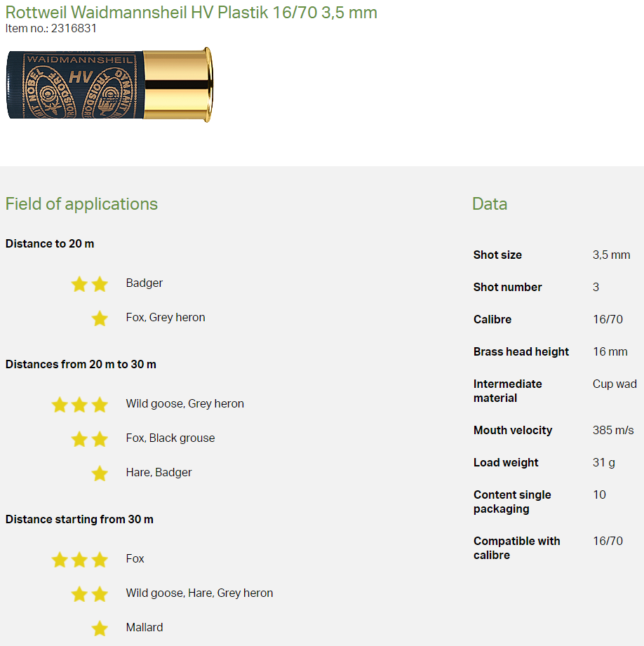Screen dimensions: 644x646
Task: Click the three-star rating beside the standalone Fox entry
Action: tap(79, 560)
